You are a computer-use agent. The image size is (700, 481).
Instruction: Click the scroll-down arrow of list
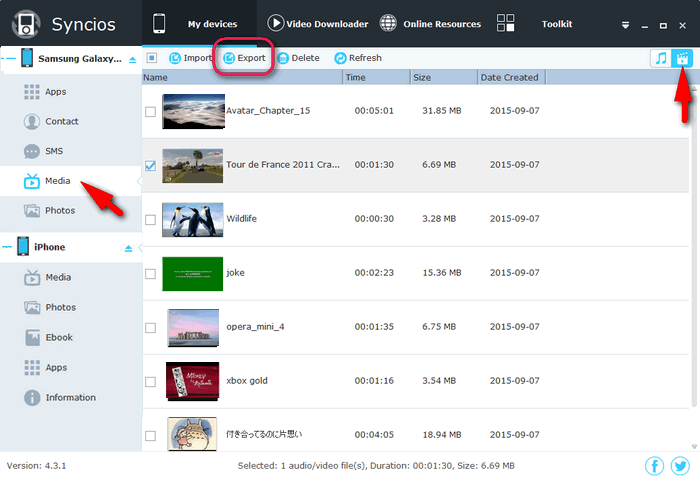tap(694, 447)
